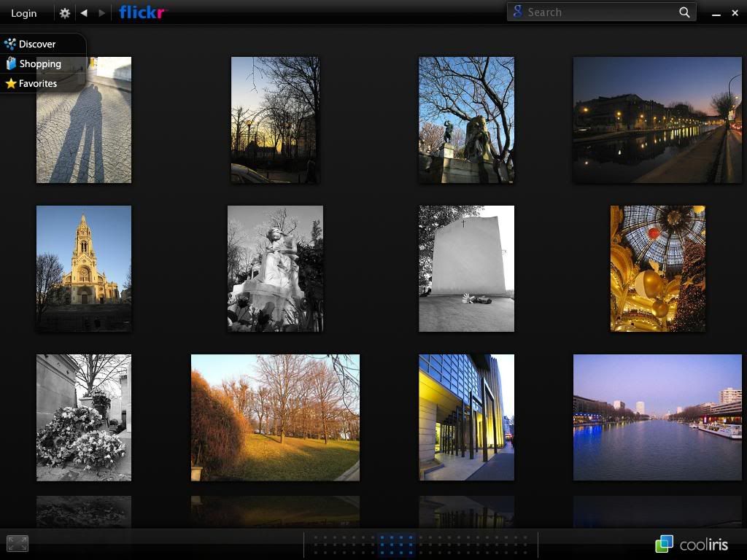This screenshot has width=747, height=560.
Task: Click the magnifying glass search icon
Action: 684,12
